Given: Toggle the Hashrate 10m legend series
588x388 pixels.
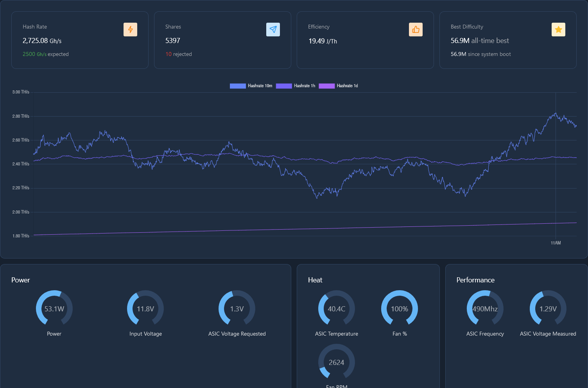Looking at the screenshot, I should [251, 86].
